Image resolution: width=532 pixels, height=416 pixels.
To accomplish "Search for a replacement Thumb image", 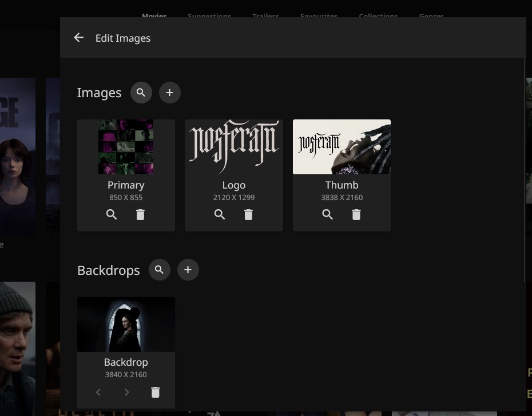I will click(327, 215).
